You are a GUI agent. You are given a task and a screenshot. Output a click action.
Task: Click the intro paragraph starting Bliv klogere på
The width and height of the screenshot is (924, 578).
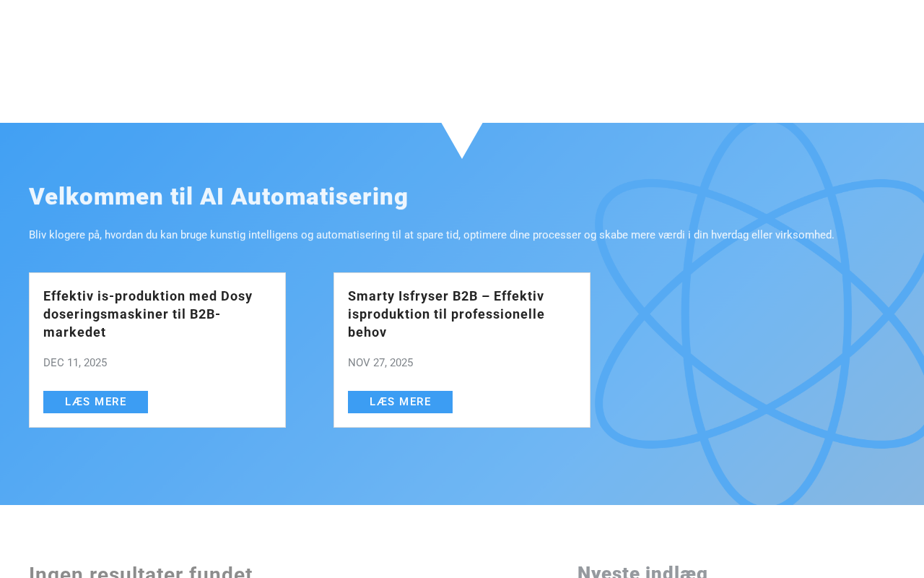pyautogui.click(x=432, y=235)
